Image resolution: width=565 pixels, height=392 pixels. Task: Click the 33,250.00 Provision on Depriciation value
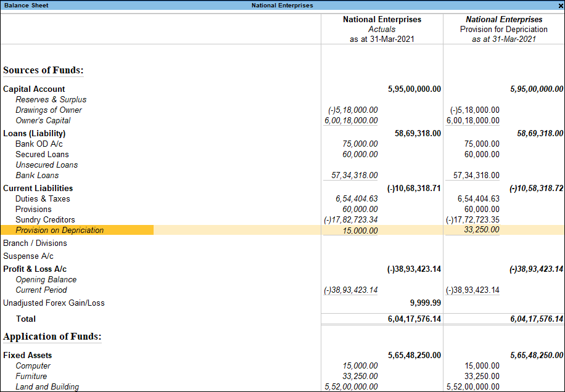[x=482, y=229]
